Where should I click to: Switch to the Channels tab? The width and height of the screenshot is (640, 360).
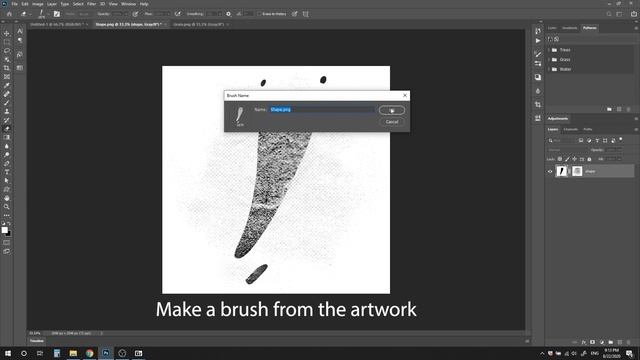570,129
